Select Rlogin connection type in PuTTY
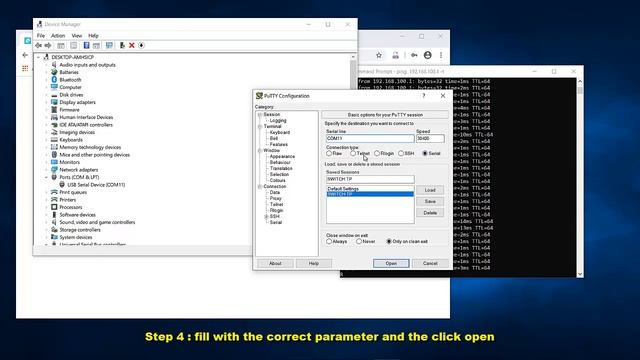The width and height of the screenshot is (640, 360). (377, 153)
